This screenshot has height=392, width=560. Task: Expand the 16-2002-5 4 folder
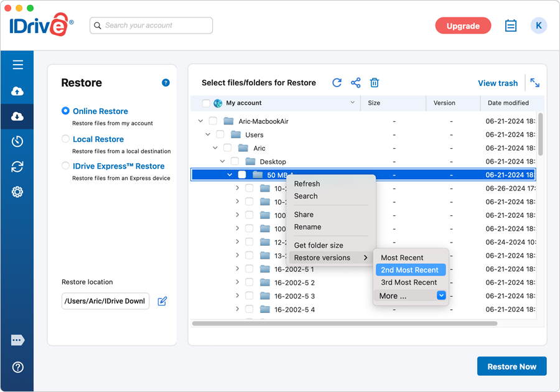238,309
